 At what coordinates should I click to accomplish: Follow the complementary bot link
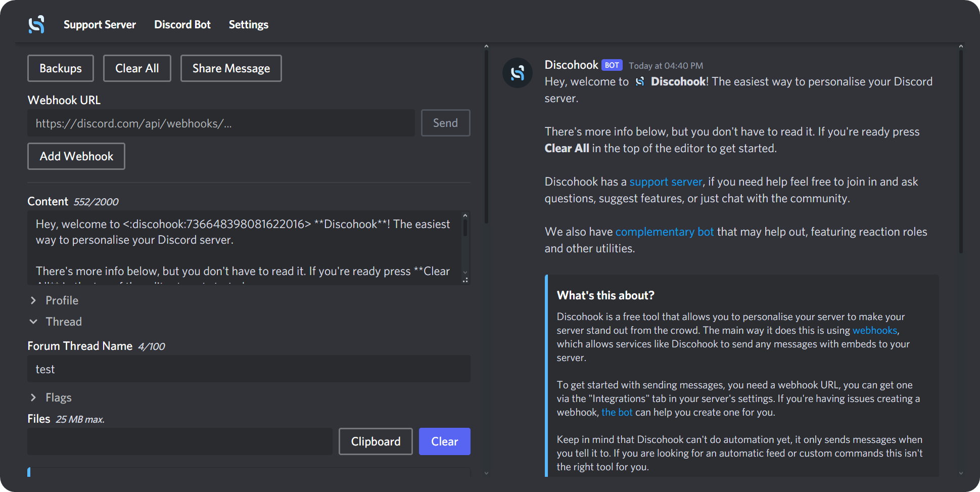(665, 232)
